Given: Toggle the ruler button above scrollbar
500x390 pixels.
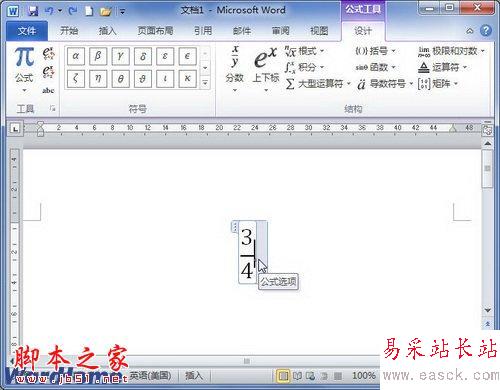Looking at the screenshot, I should point(487,129).
